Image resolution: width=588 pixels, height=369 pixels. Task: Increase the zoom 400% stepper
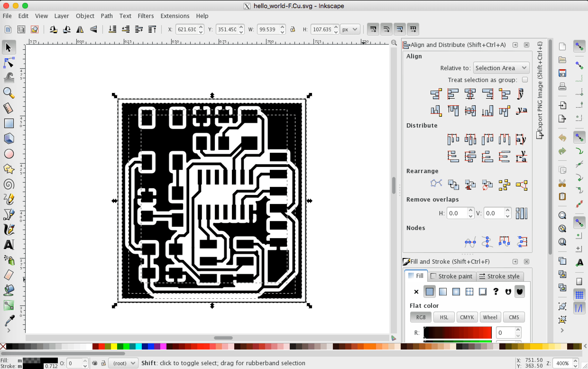575,361
